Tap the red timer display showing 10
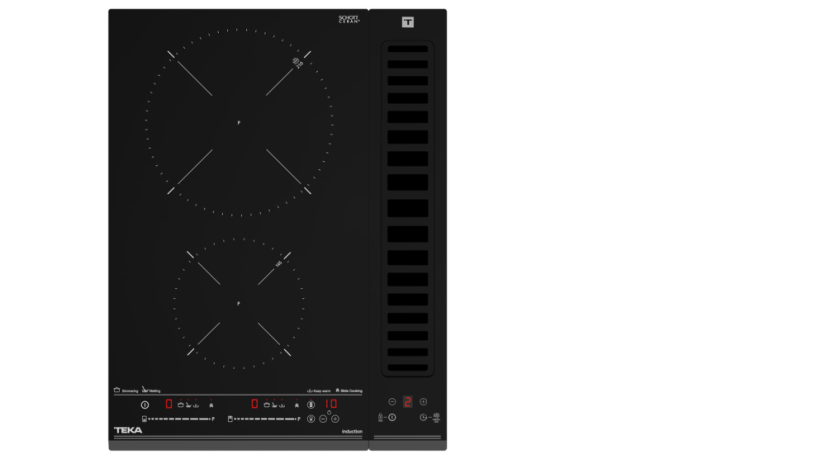826x464 pixels. (x=331, y=404)
